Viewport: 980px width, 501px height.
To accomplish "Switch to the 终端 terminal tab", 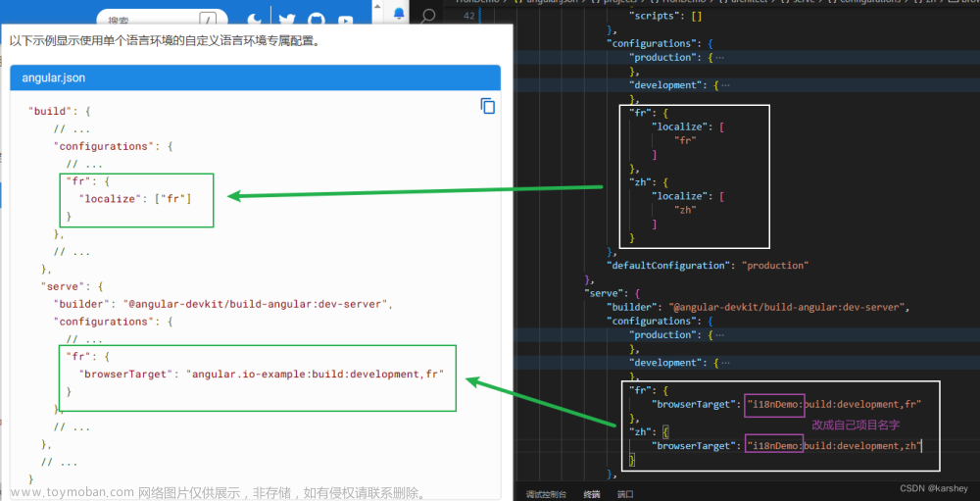I will pos(592,494).
